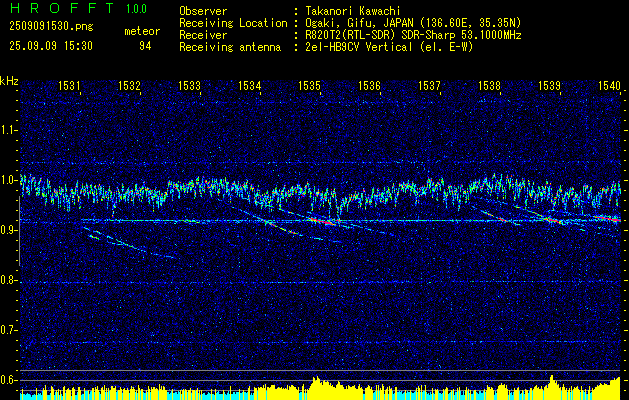Click observer name Takanori Kawachi
This screenshot has width=629, height=400.
pos(353,11)
